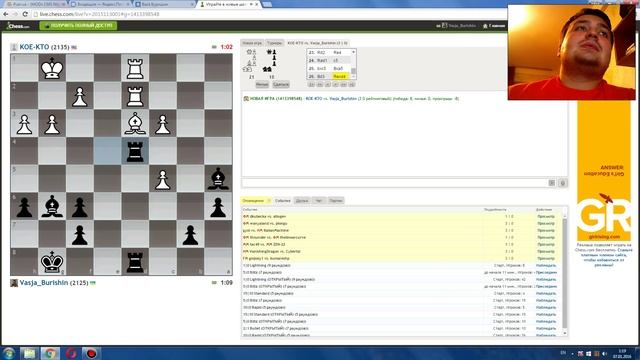Select the white king on g1
The image size is (640, 360).
(x=52, y=68)
